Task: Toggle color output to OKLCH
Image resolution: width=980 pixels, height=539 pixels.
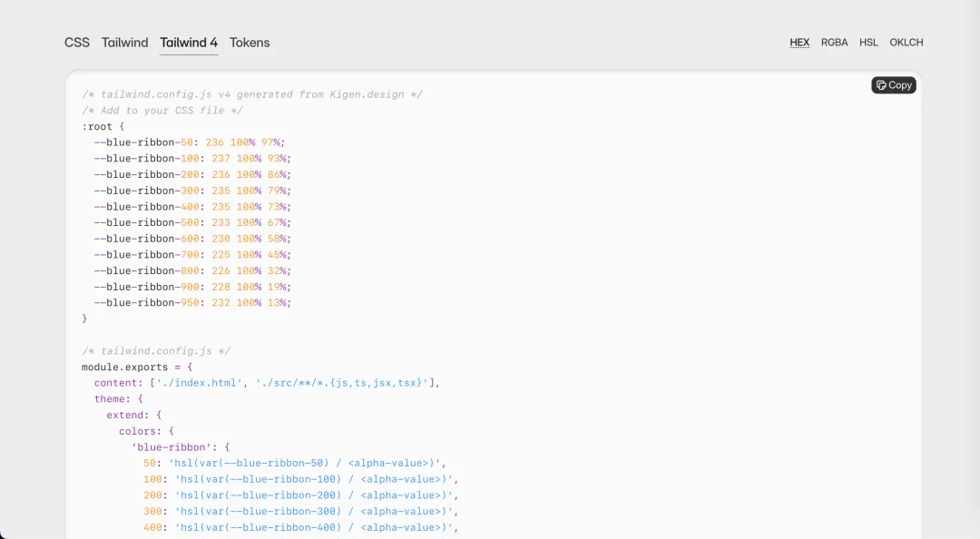Action: coord(906,43)
